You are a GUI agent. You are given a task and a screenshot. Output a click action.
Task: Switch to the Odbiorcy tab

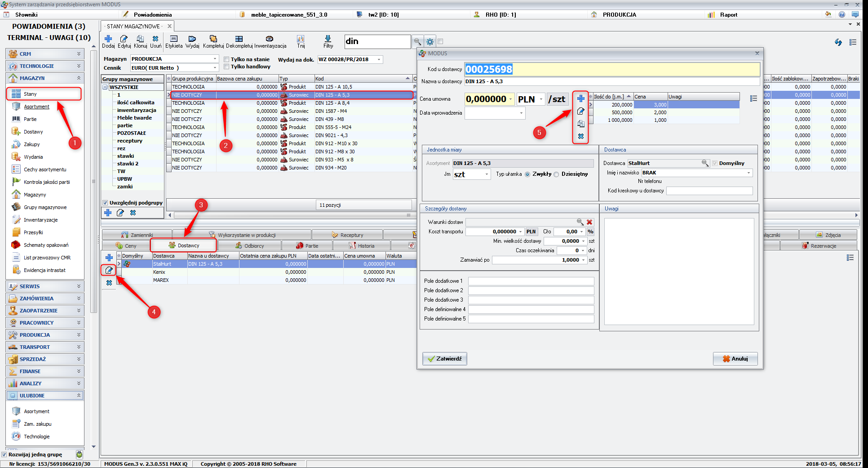click(x=250, y=246)
